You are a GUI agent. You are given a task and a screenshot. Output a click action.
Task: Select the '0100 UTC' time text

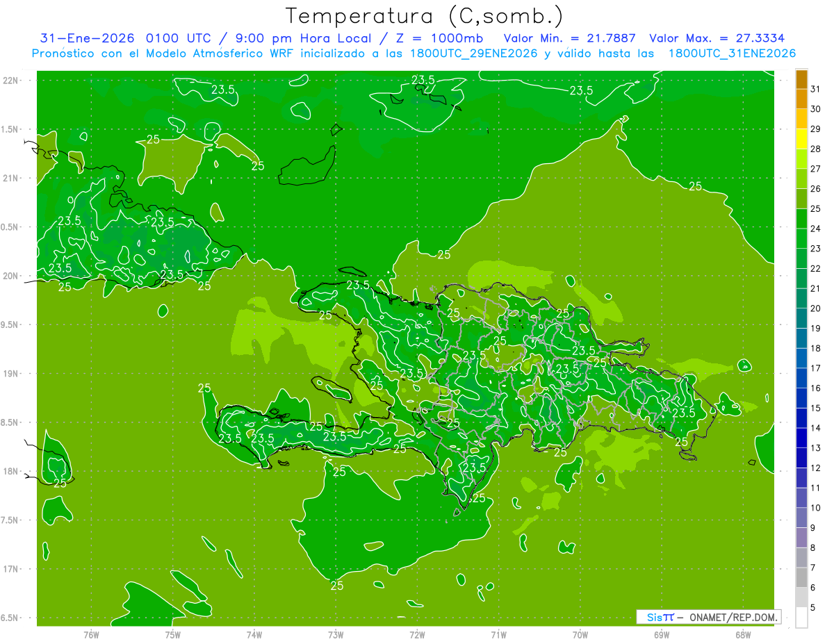(178, 38)
